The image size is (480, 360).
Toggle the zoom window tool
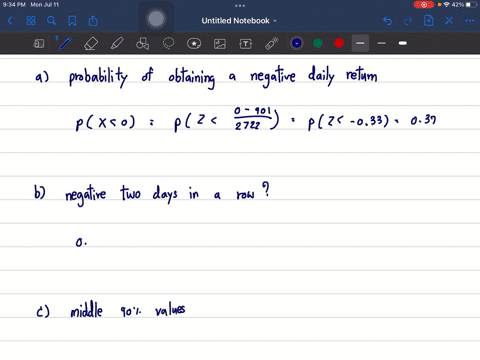pos(39,43)
